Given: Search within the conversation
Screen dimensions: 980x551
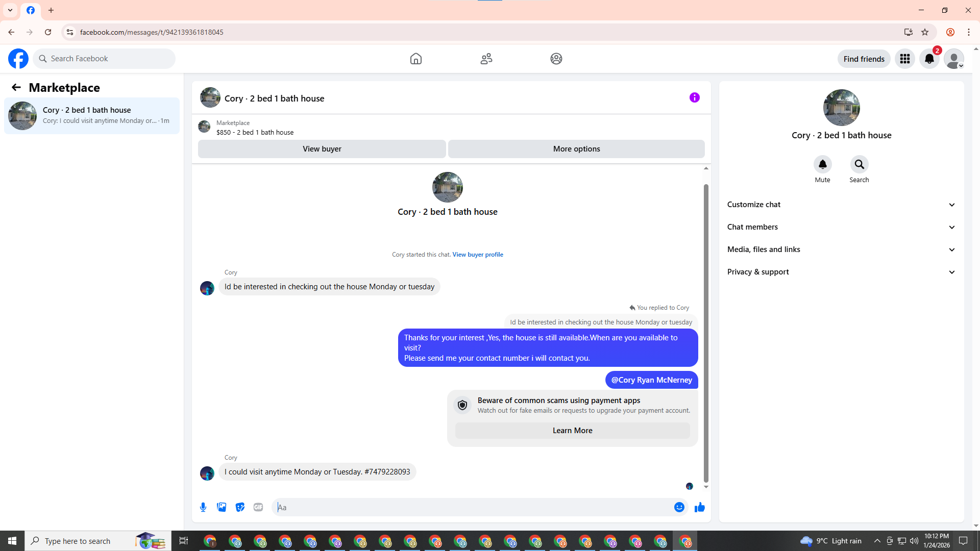Looking at the screenshot, I should [859, 165].
